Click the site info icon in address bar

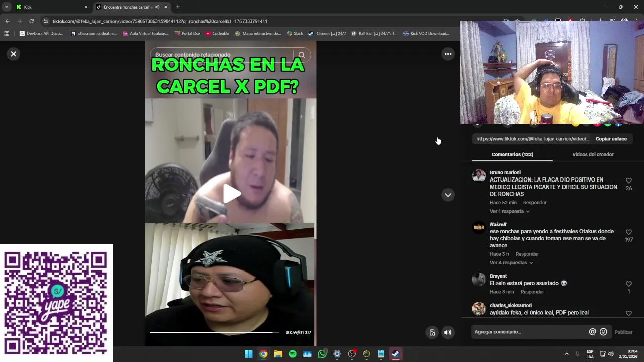click(x=46, y=21)
